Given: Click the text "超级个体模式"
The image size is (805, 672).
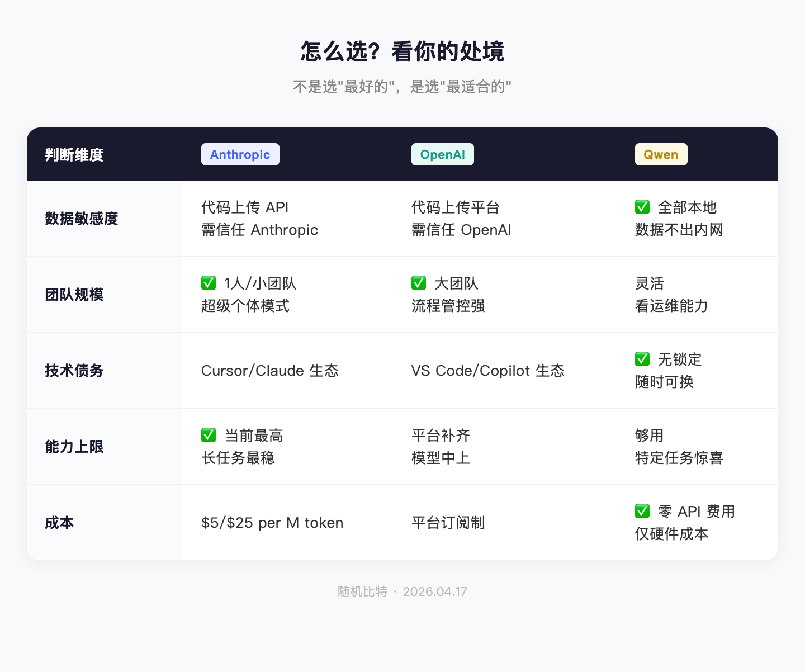Looking at the screenshot, I should pyautogui.click(x=245, y=306).
